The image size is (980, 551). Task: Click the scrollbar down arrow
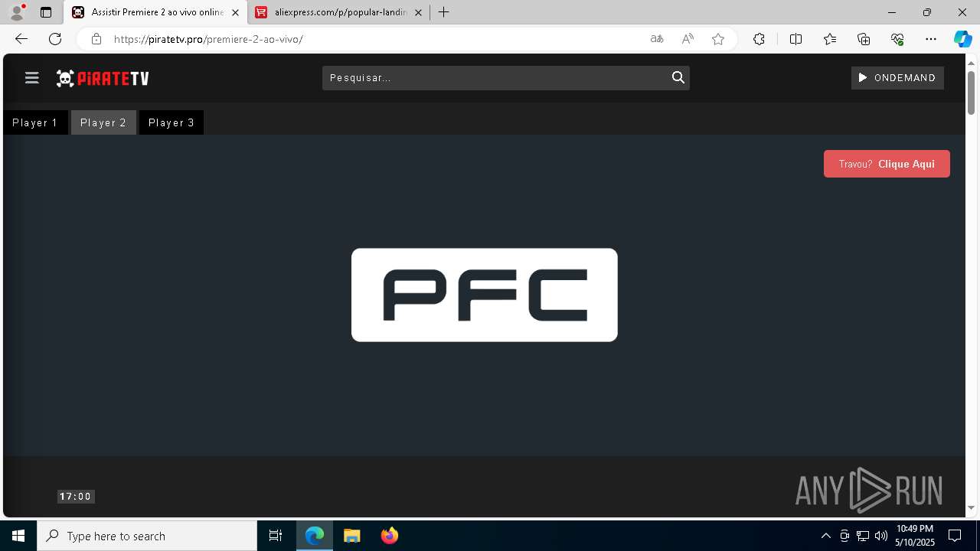(x=971, y=507)
